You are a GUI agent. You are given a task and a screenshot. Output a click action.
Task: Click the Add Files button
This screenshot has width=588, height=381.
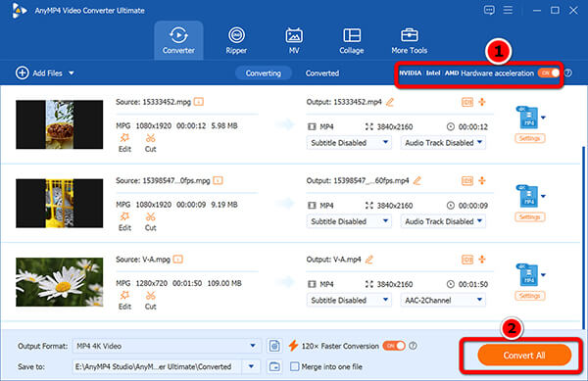(x=39, y=73)
